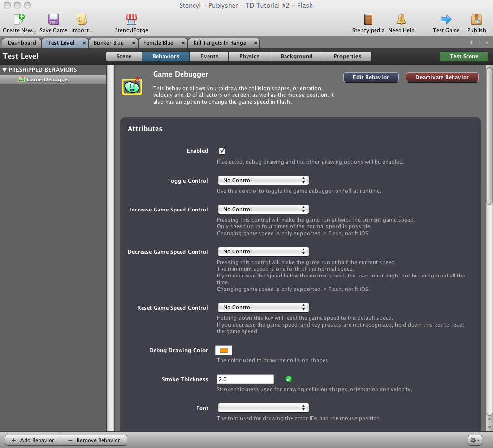
Task: Select the Behaviors tab
Action: pos(166,56)
